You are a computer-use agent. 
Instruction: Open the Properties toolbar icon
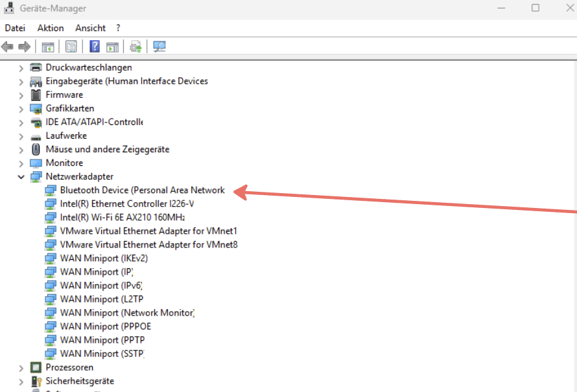click(x=71, y=47)
